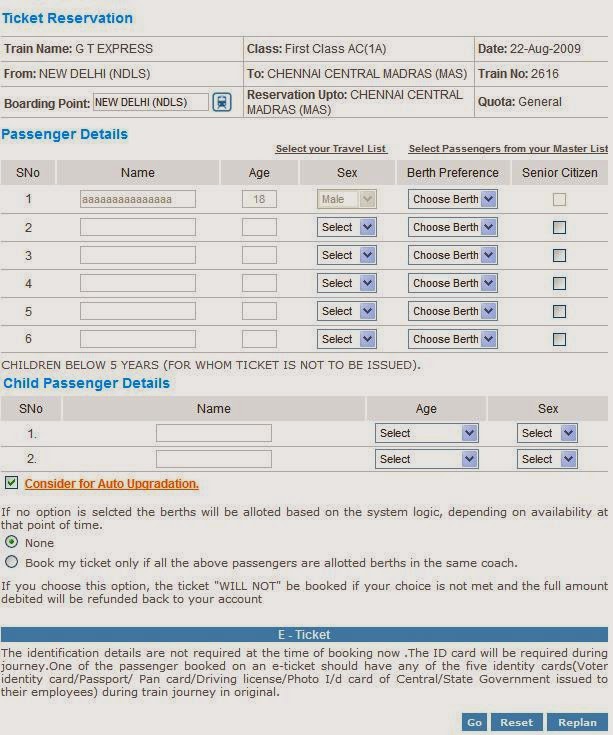Open the Age dropdown for child 1
This screenshot has width=613, height=735.
point(426,433)
